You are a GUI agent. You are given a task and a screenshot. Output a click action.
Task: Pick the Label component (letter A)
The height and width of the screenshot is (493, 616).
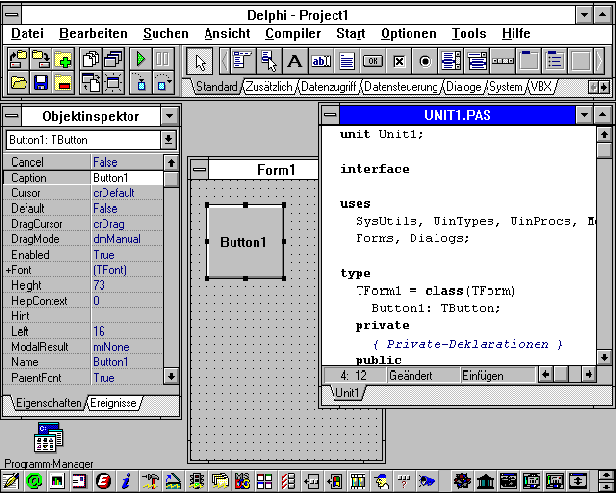(295, 61)
